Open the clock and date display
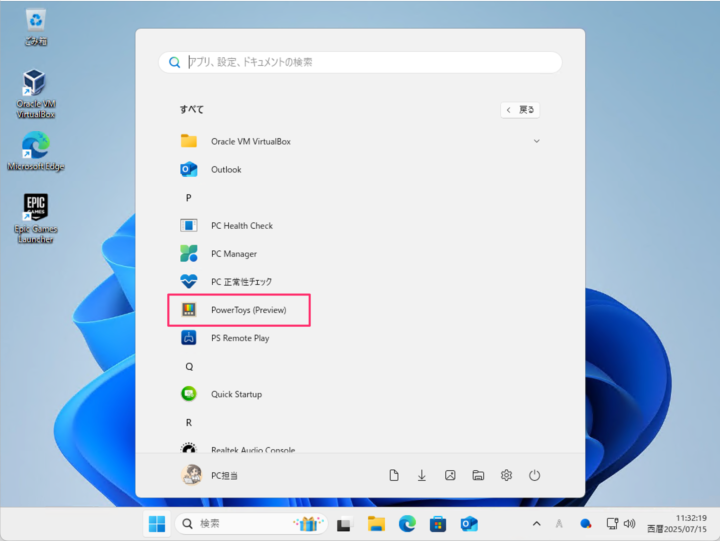The width and height of the screenshot is (720, 541). tap(677, 524)
